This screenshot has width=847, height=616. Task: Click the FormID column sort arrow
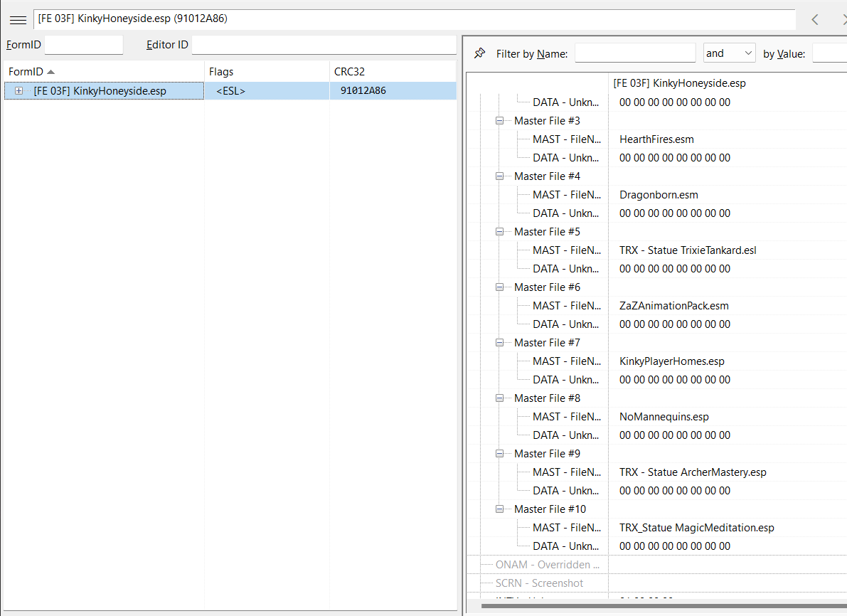pyautogui.click(x=51, y=72)
